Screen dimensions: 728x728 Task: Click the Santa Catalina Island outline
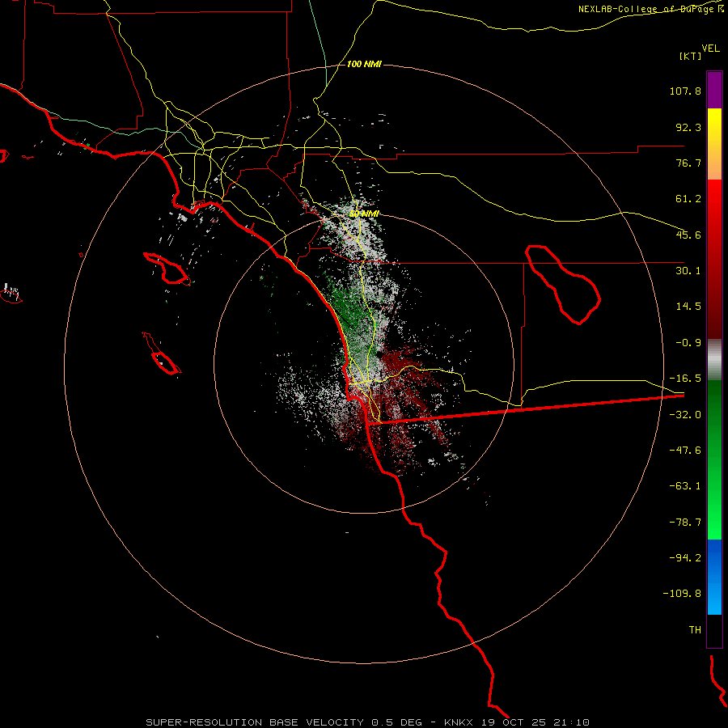point(167,269)
